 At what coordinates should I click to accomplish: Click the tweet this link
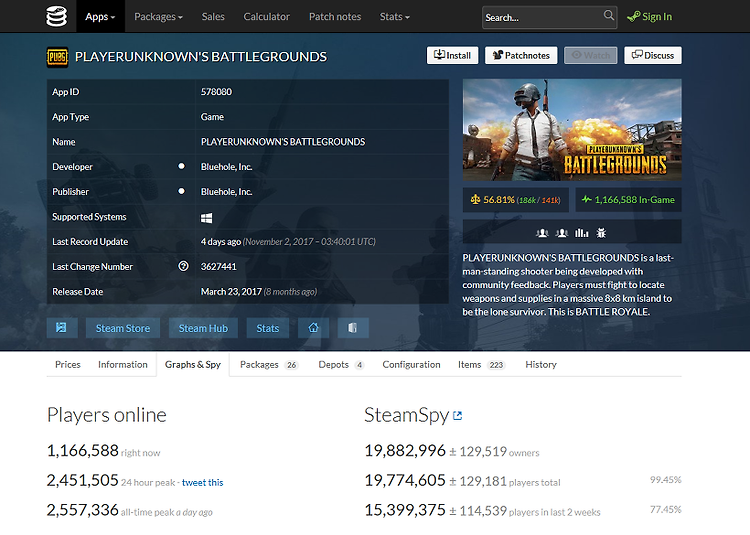[x=202, y=482]
